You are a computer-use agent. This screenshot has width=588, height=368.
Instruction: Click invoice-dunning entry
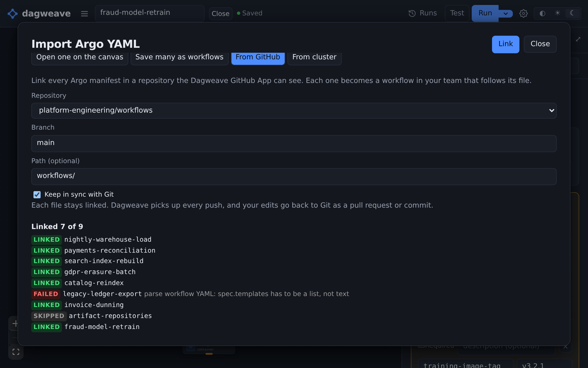pos(94,305)
